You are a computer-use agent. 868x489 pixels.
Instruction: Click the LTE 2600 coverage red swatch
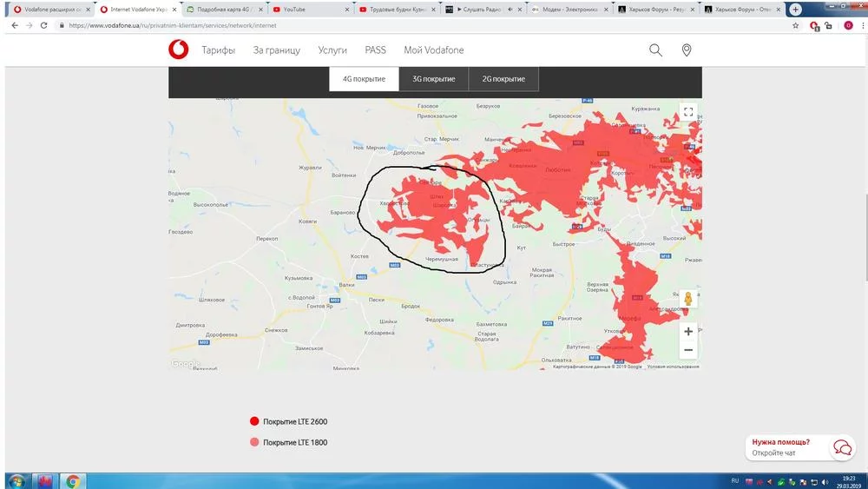[x=254, y=421]
